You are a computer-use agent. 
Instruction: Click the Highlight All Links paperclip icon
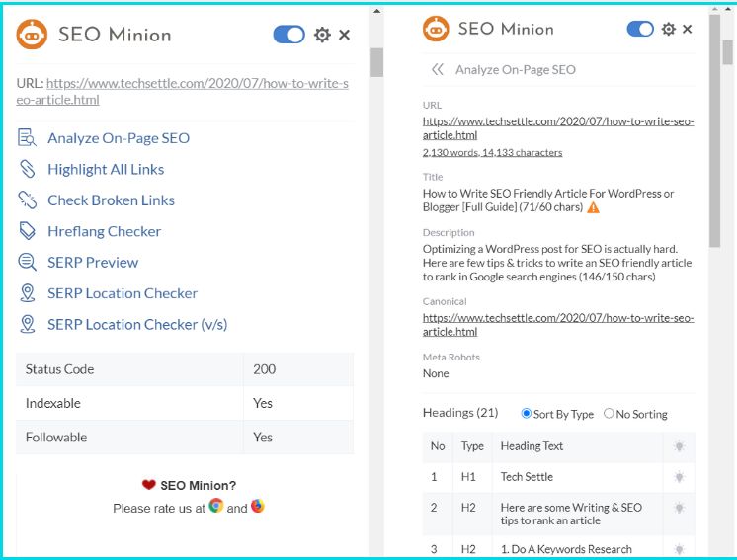[27, 169]
